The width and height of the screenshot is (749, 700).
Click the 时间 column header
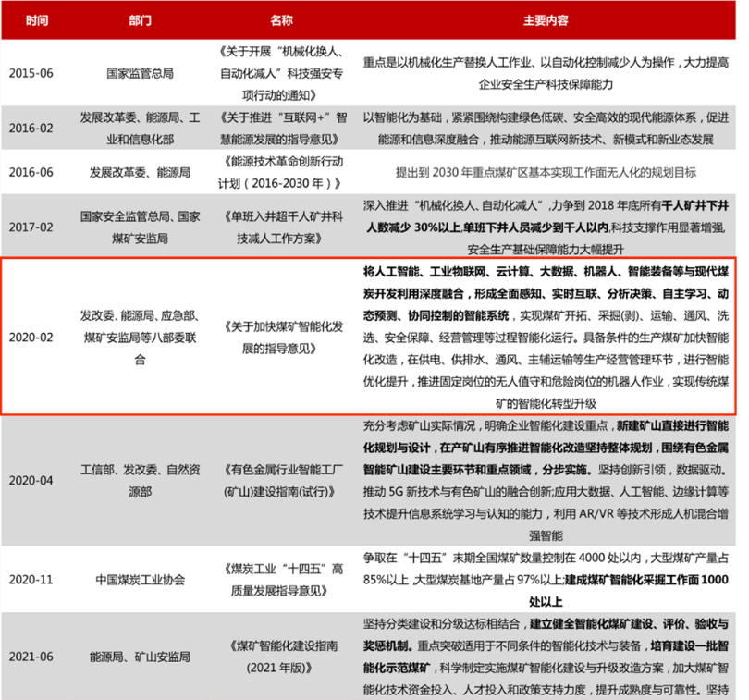point(37,19)
